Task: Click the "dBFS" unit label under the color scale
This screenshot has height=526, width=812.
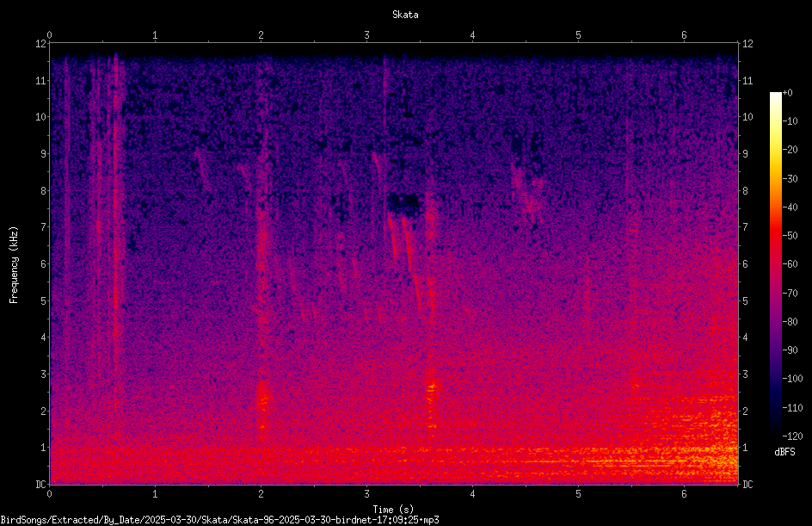Action: pos(784,452)
